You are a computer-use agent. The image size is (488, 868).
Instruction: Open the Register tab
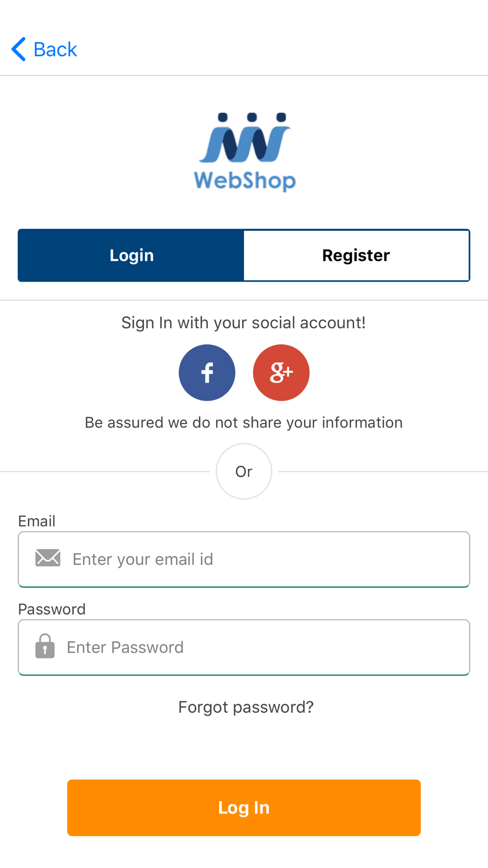click(x=357, y=255)
